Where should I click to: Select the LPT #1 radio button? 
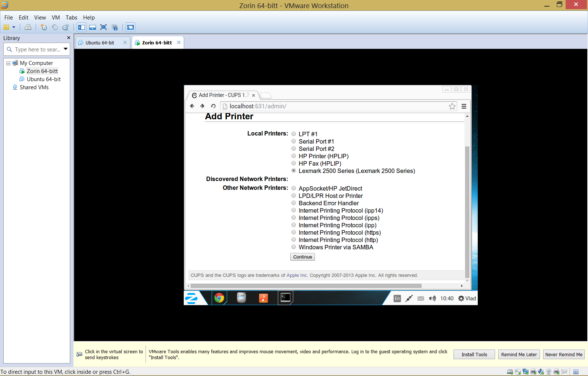coord(294,134)
